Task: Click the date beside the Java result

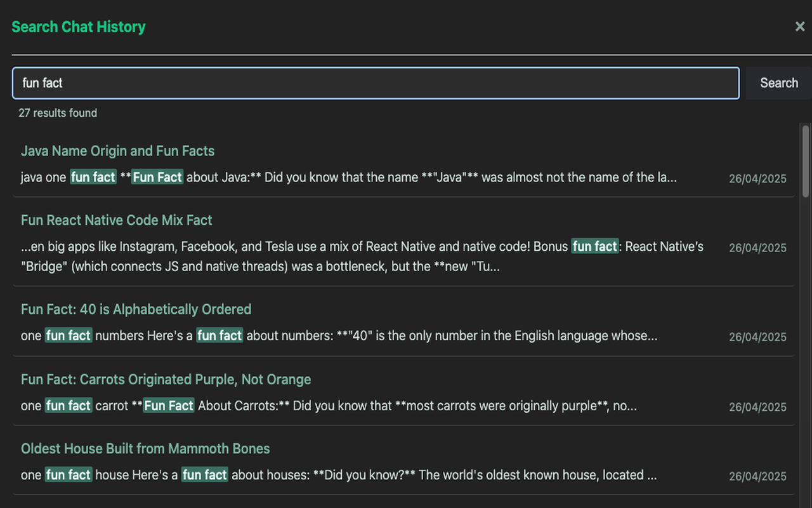Action: [757, 178]
